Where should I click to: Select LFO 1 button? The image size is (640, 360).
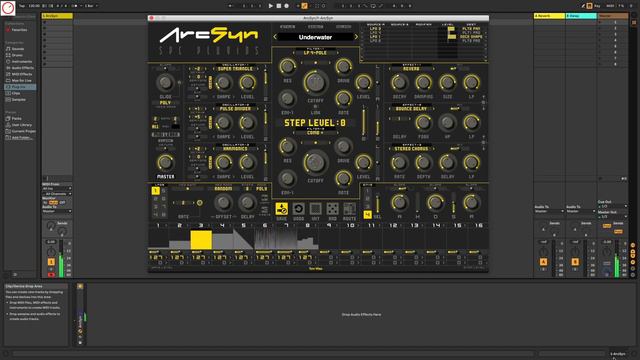[156, 191]
